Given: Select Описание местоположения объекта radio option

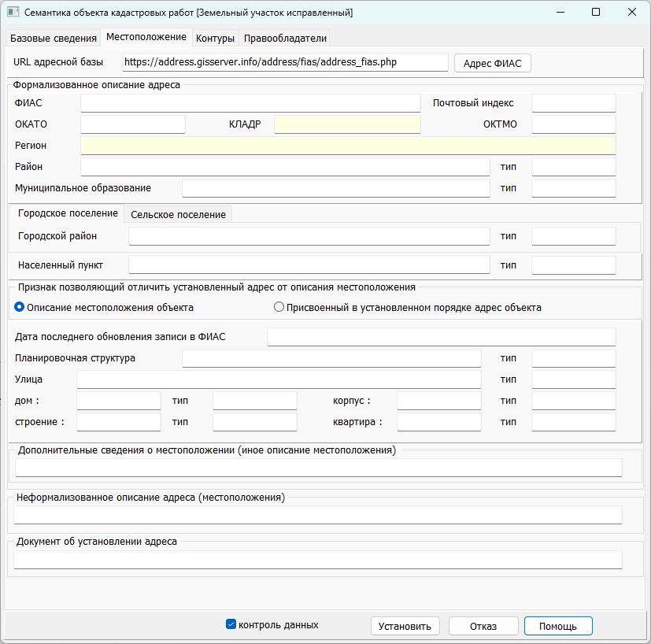Looking at the screenshot, I should [20, 308].
